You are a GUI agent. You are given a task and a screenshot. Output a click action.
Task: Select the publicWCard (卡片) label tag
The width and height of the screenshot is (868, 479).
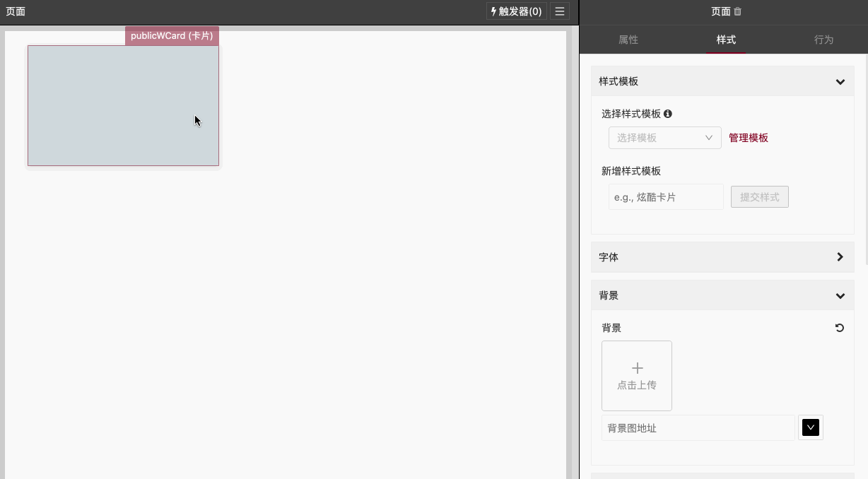click(172, 35)
